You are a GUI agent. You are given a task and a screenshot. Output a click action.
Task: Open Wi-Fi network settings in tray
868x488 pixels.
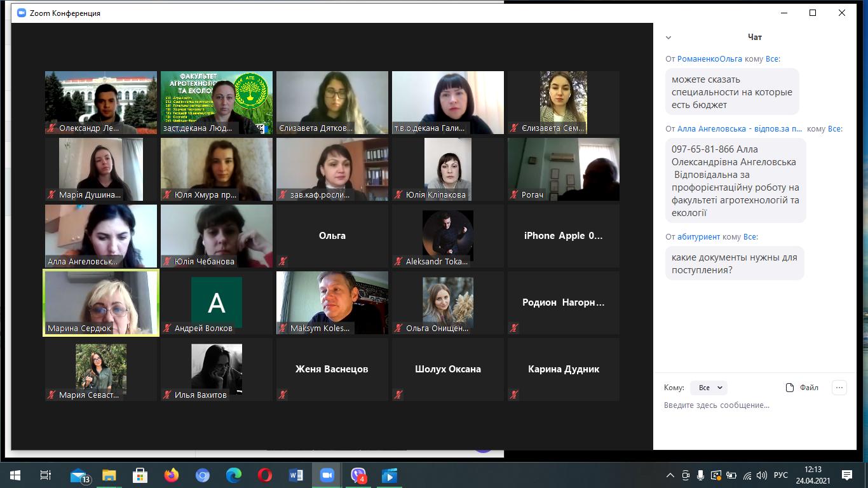coord(747,475)
